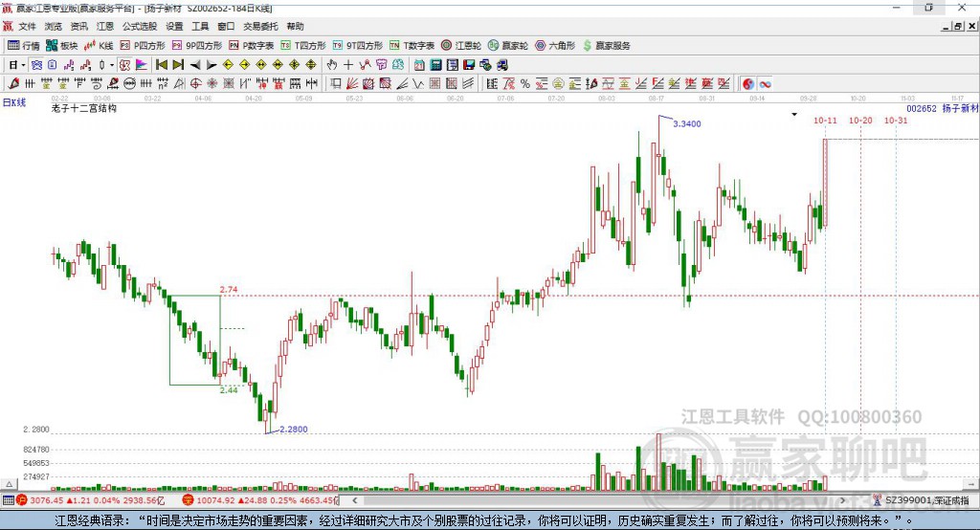Click the magenta-cyan triangle flag icon
980x530 pixels.
[142, 65]
